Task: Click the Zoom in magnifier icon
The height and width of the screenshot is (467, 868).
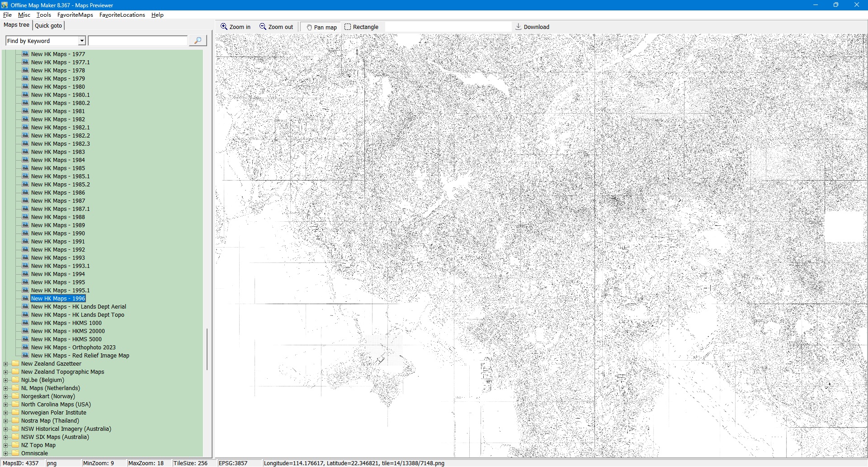Action: pyautogui.click(x=224, y=27)
